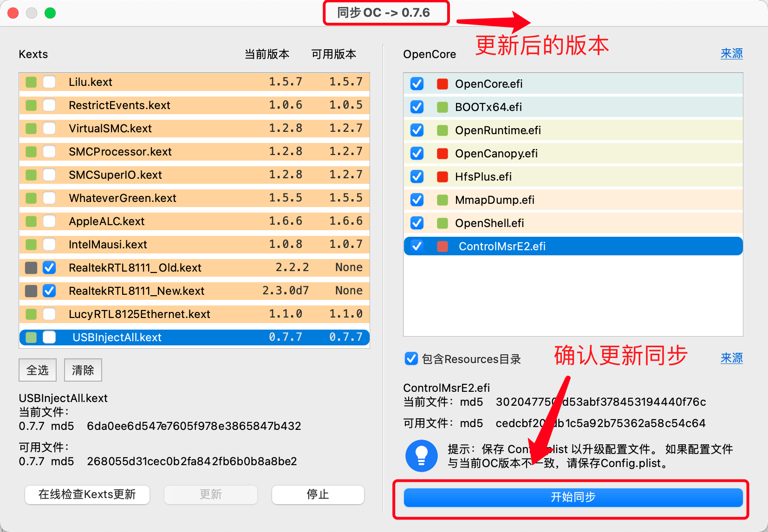Viewport: 768px width, 532px height.
Task: Click the 全选 select-all button
Action: tap(38, 370)
